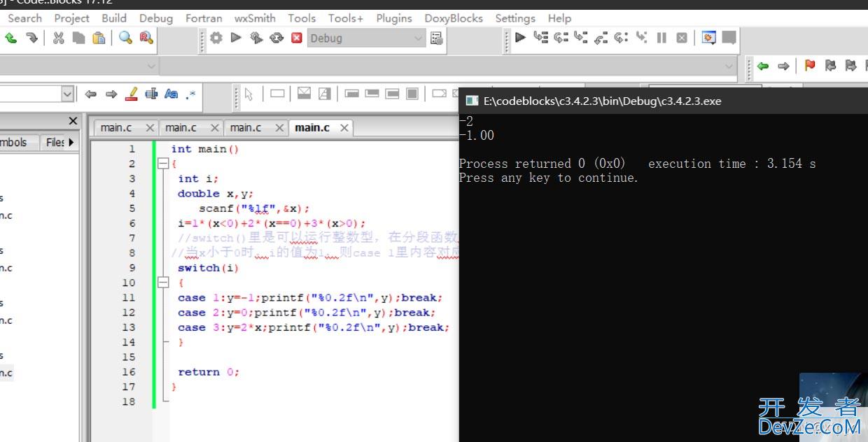Abort build with the red X icon
The width and height of the screenshot is (868, 442).
coord(297,38)
